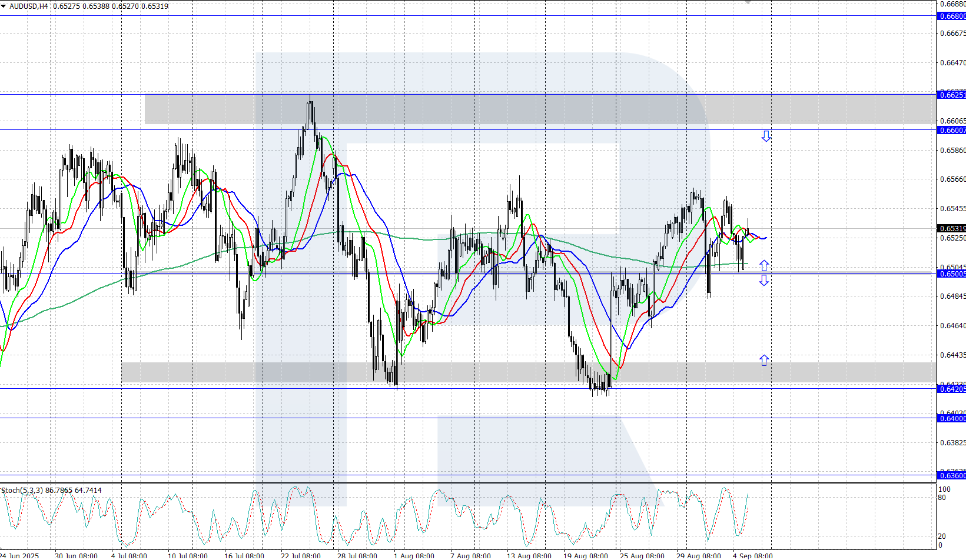
Task: Select the 0.64000 level price label
Action: (951, 418)
